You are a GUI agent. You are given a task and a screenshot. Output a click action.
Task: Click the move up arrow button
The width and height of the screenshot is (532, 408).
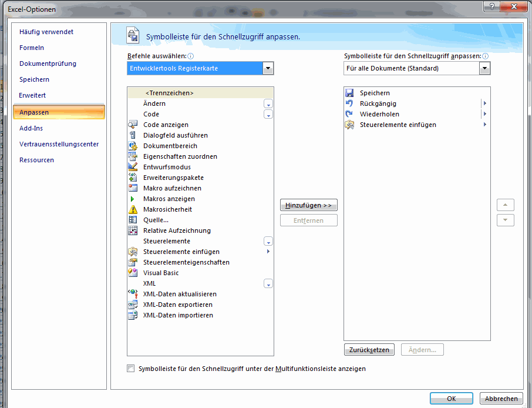pos(505,205)
